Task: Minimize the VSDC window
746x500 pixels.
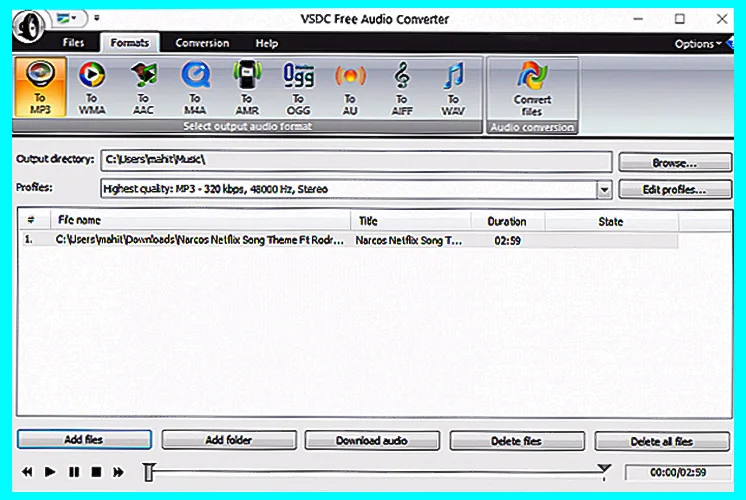Action: pyautogui.click(x=638, y=19)
